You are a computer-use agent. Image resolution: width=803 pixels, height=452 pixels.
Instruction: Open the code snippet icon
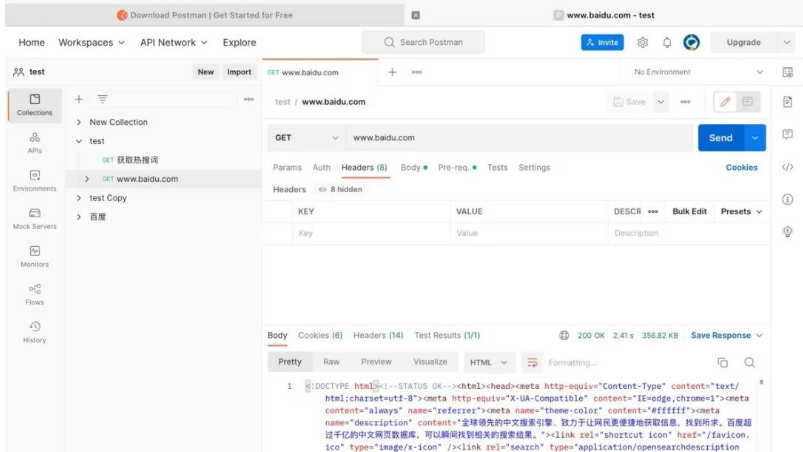[x=788, y=167]
